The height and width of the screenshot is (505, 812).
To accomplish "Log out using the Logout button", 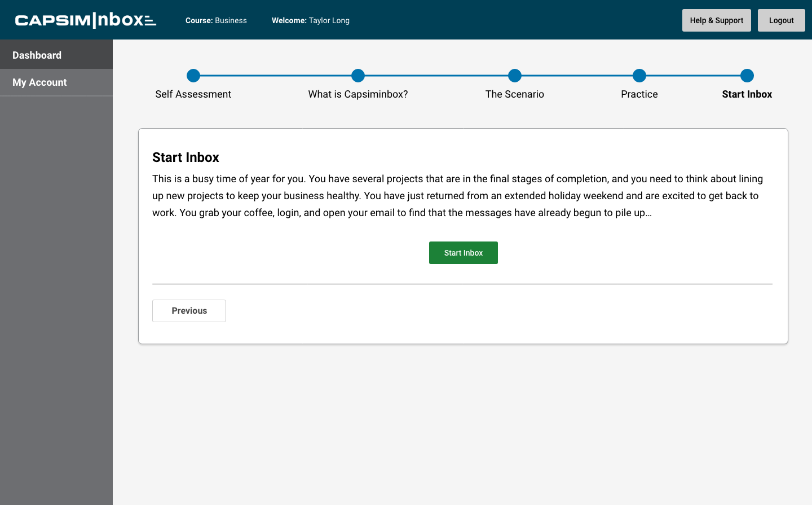I will tap(781, 20).
